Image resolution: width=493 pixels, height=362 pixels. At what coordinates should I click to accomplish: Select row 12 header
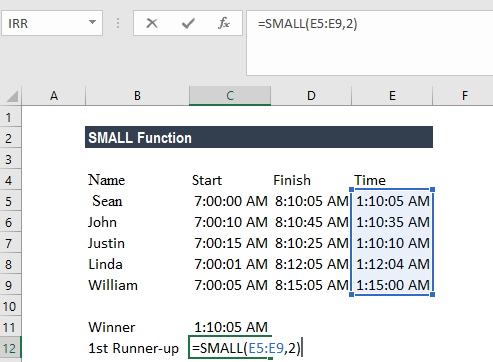pos(11,348)
